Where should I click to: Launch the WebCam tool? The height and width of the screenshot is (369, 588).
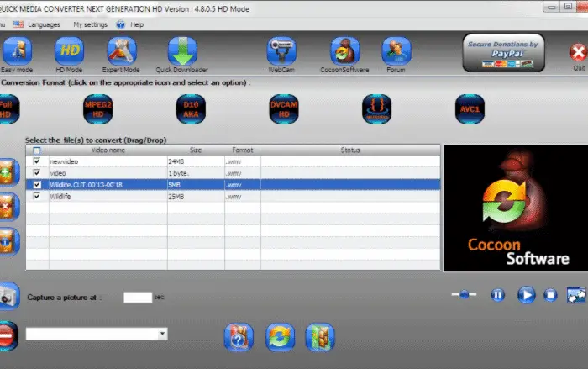[281, 50]
